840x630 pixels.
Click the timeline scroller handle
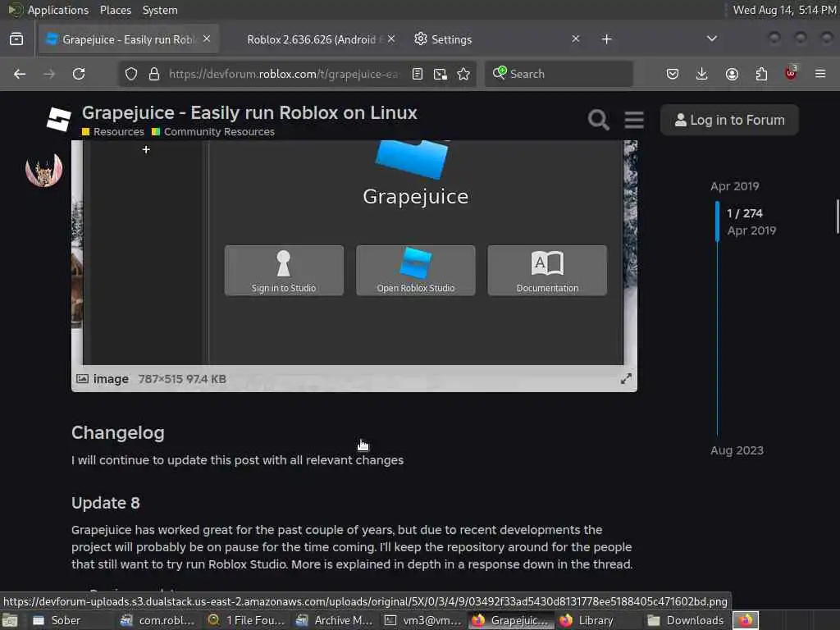click(x=717, y=221)
